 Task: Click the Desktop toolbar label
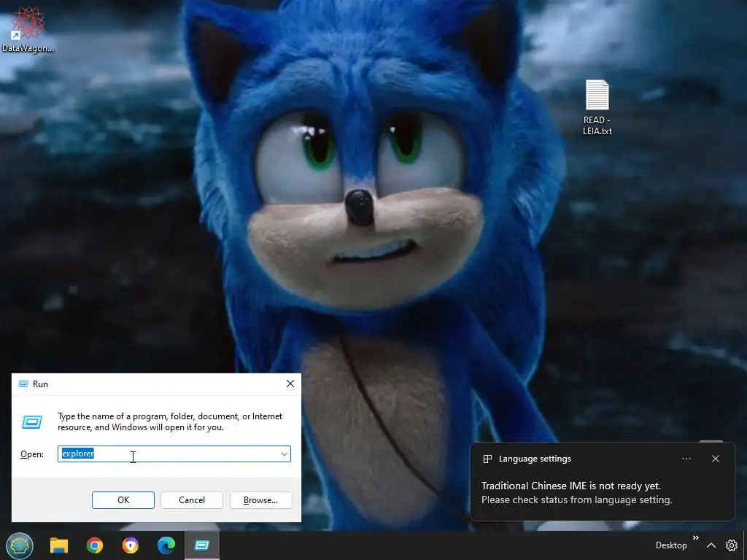tap(671, 545)
